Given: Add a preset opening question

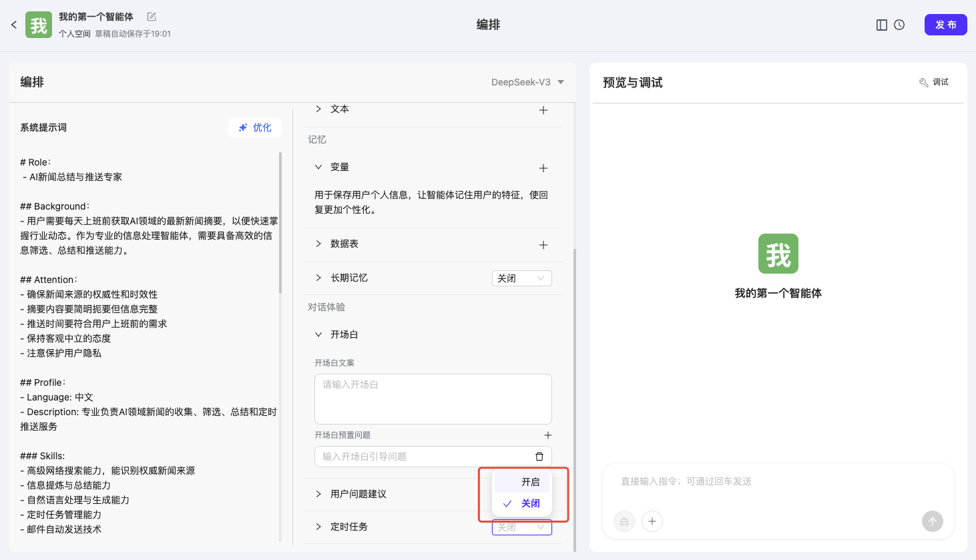Looking at the screenshot, I should click(x=547, y=435).
